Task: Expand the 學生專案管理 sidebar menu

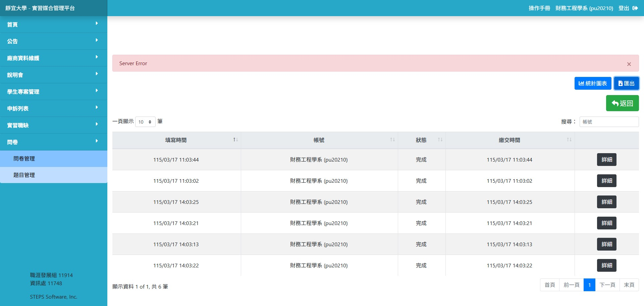Action: click(54, 92)
